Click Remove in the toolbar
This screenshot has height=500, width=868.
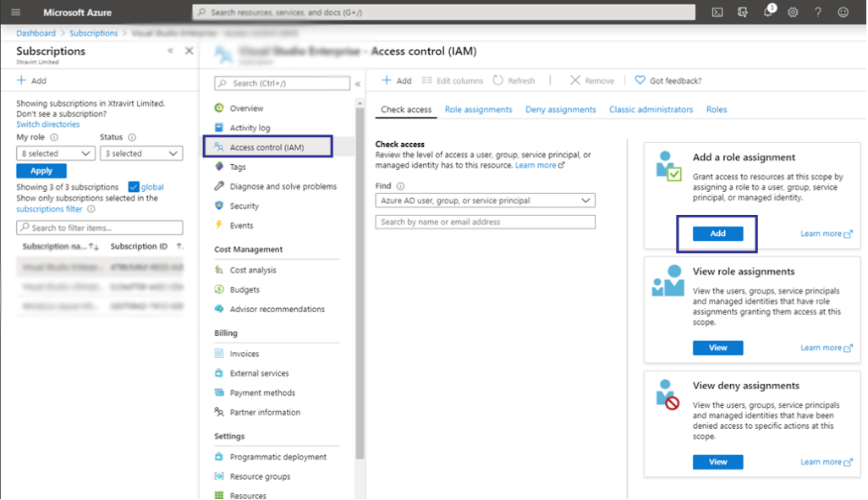click(x=592, y=81)
